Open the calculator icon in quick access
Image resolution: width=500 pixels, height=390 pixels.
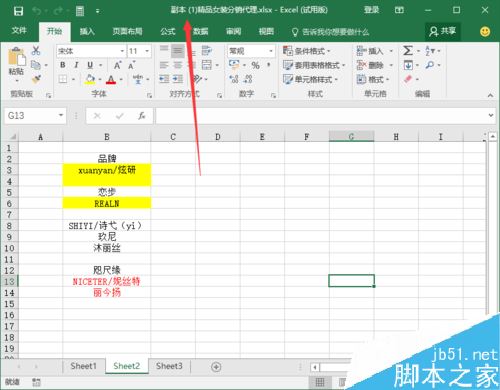80,11
